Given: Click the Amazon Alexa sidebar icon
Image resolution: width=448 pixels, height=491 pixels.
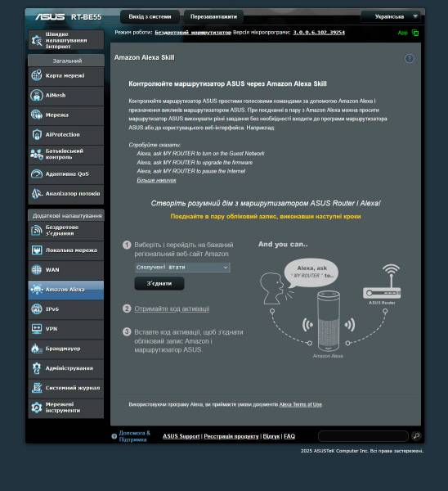Looking at the screenshot, I should click(x=37, y=290).
